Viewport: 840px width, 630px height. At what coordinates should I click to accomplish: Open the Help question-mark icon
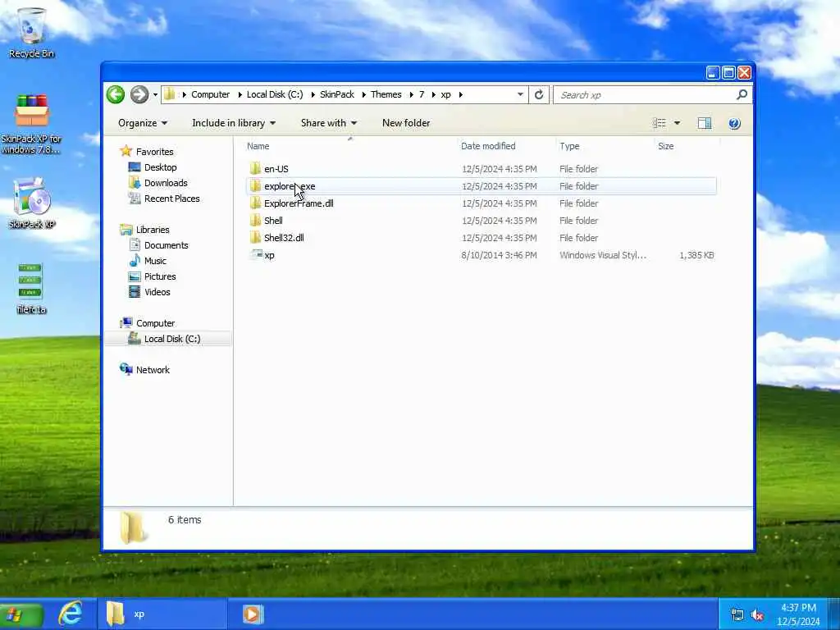point(734,123)
